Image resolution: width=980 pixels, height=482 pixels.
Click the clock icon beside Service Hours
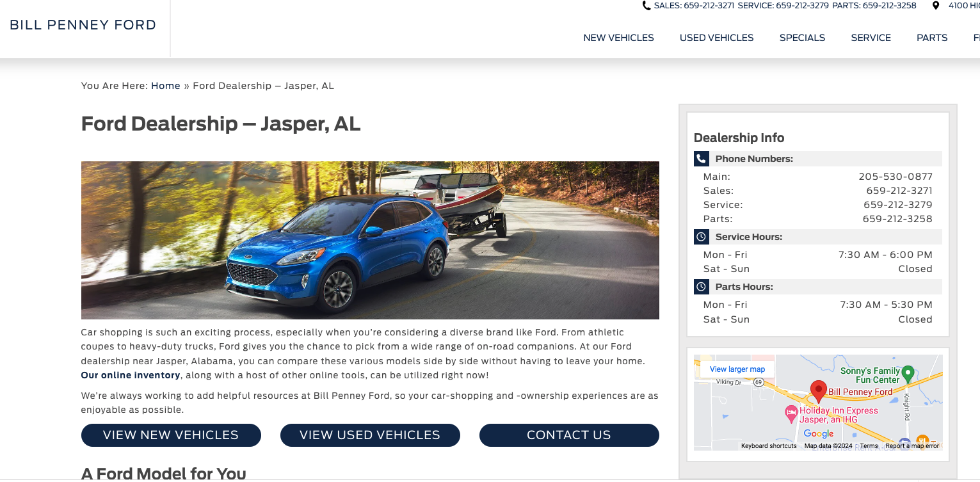(701, 237)
